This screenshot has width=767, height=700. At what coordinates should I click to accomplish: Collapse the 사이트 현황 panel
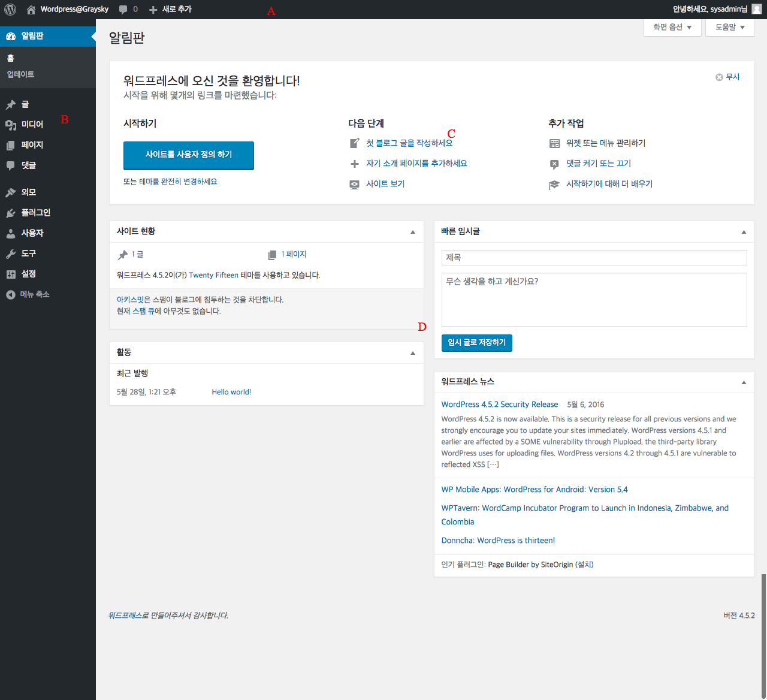pyautogui.click(x=413, y=232)
